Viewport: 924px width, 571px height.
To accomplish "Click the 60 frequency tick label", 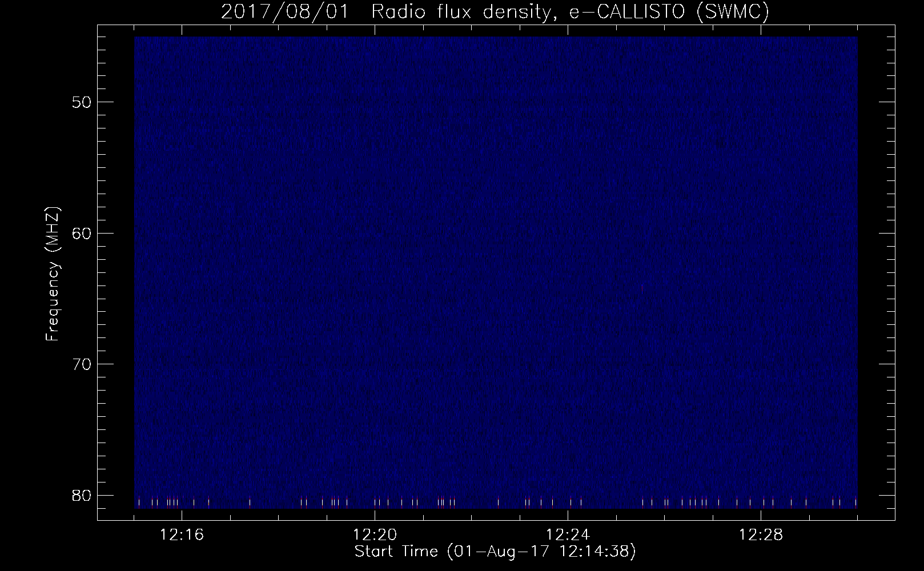I will (x=81, y=233).
